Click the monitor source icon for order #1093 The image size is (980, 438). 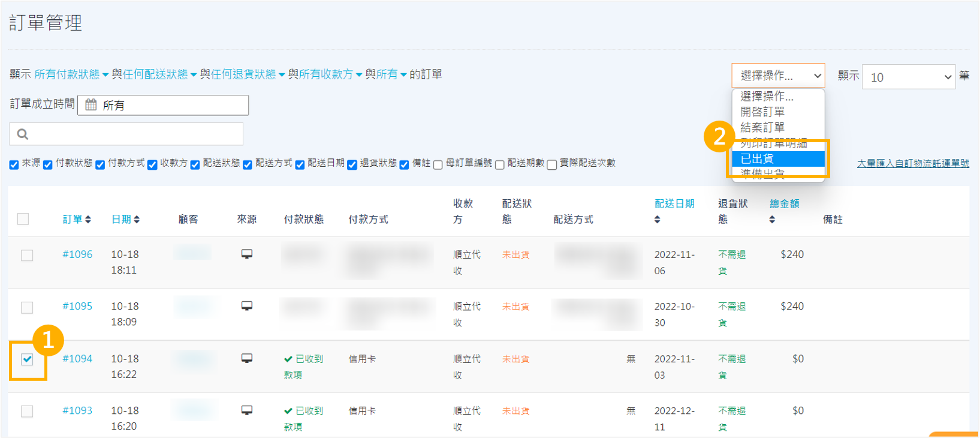[x=246, y=410]
